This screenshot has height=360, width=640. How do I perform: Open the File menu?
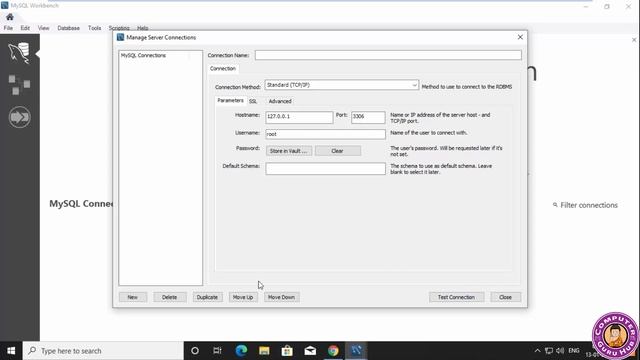[8, 28]
